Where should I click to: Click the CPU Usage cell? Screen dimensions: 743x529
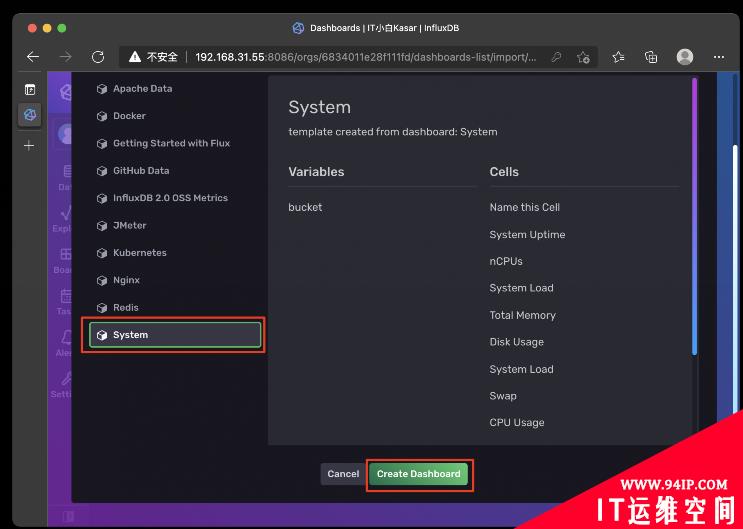(517, 422)
